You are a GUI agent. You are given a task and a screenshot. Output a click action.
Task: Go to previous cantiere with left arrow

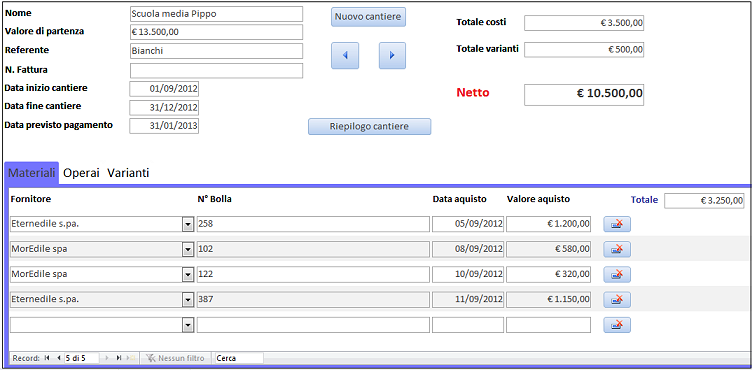tap(344, 55)
